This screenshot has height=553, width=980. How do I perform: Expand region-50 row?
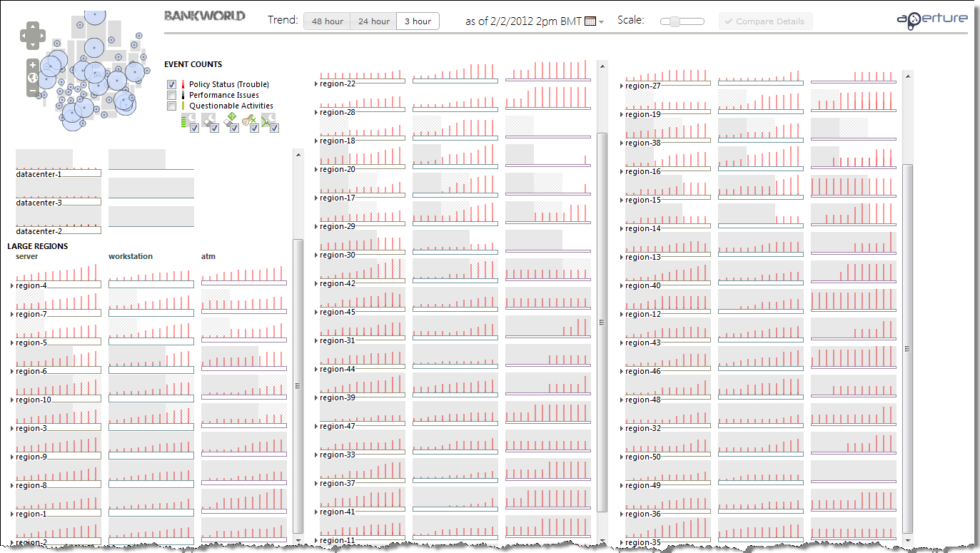[622, 457]
